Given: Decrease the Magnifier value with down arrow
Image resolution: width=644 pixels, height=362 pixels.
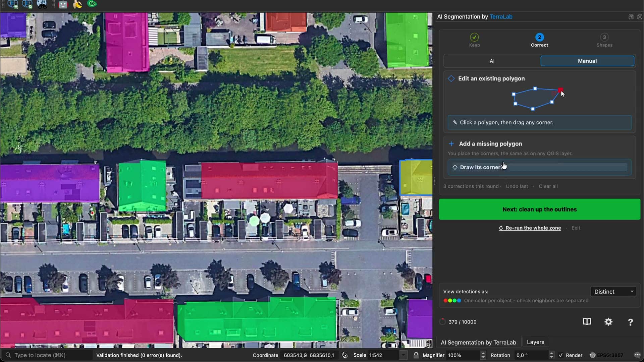Looking at the screenshot, I should [x=483, y=358].
